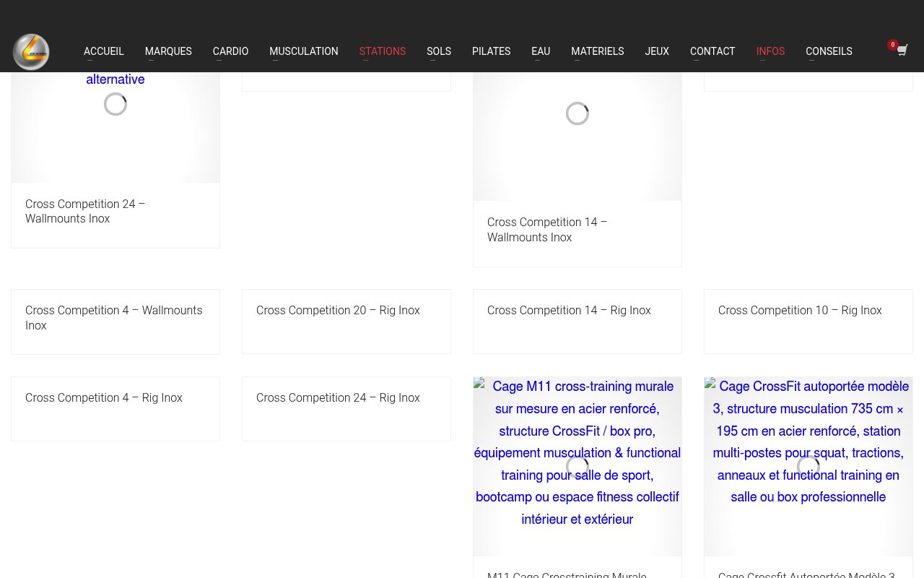
Task: Click the red "0" cart badge
Action: (893, 45)
